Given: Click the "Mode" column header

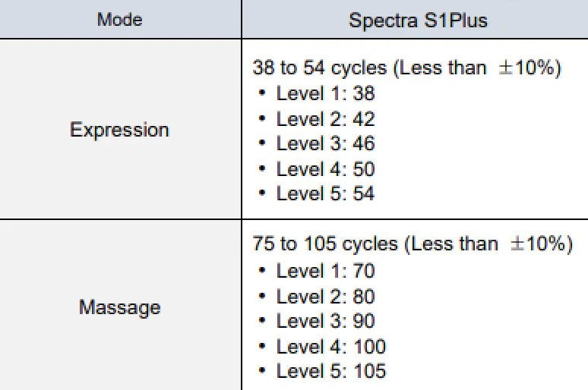Looking at the screenshot, I should (x=120, y=20).
